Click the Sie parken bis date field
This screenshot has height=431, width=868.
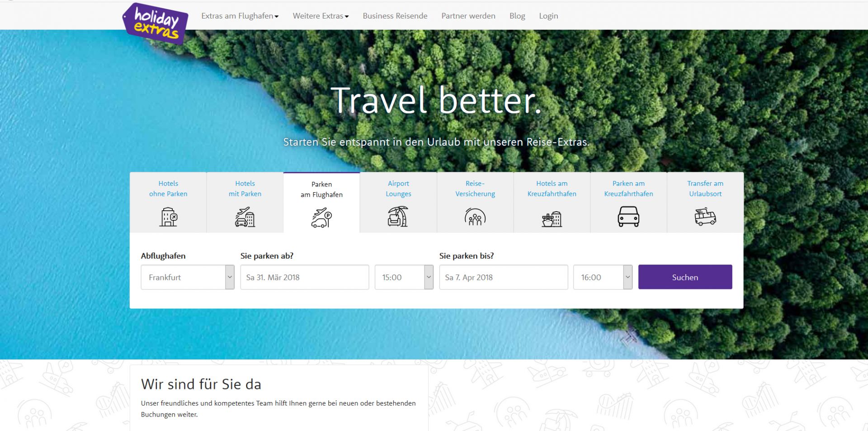(x=504, y=277)
